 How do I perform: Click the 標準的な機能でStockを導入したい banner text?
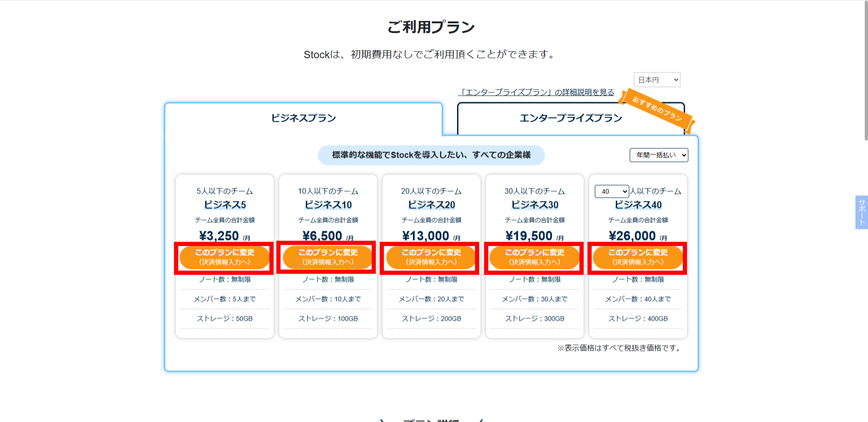tap(431, 155)
